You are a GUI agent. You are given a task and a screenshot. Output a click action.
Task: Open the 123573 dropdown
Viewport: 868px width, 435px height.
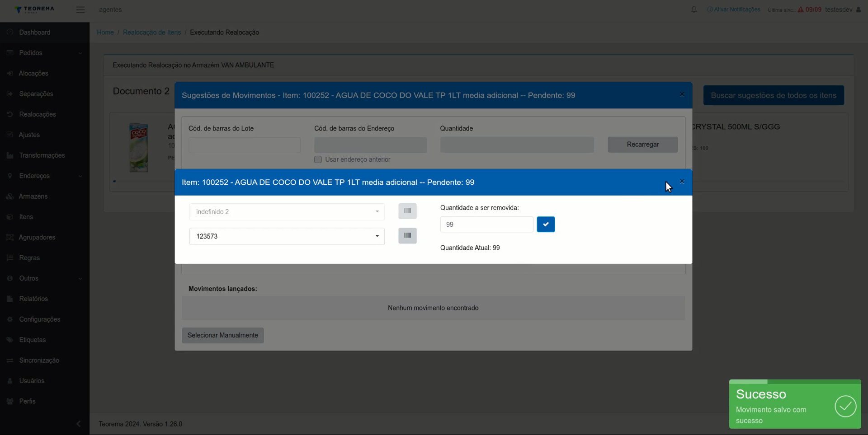click(287, 236)
